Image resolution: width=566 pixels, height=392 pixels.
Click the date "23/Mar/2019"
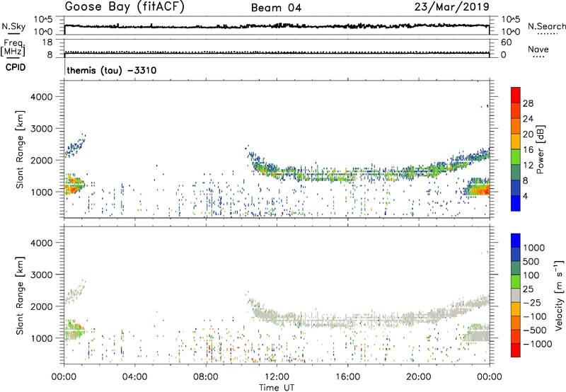click(x=451, y=7)
